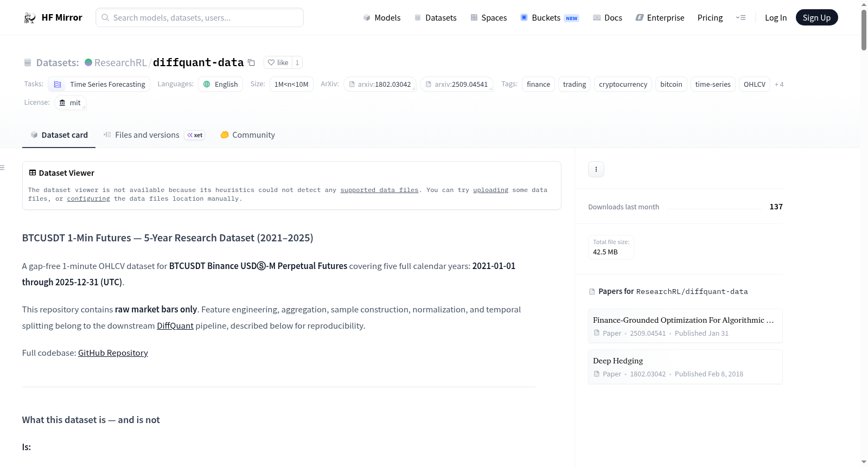Select the 1M<n<10M size tag

[291, 84]
